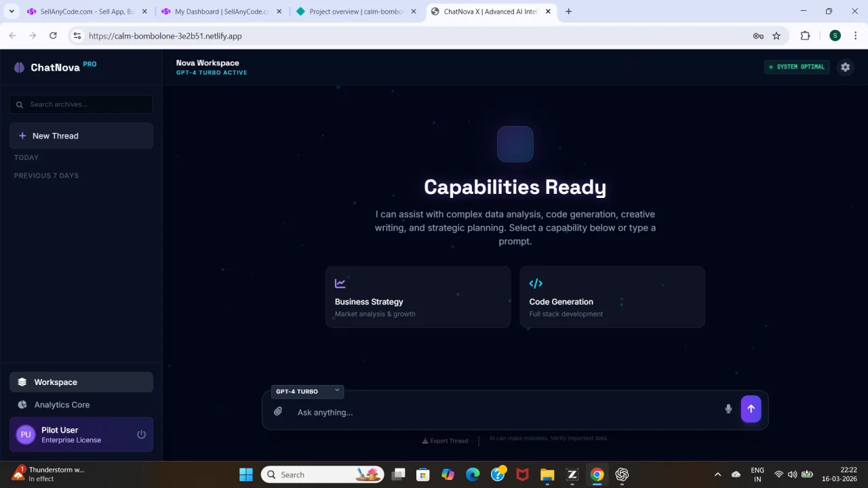Open the Chrome profile avatar S
This screenshot has height=488, width=868.
tap(835, 36)
